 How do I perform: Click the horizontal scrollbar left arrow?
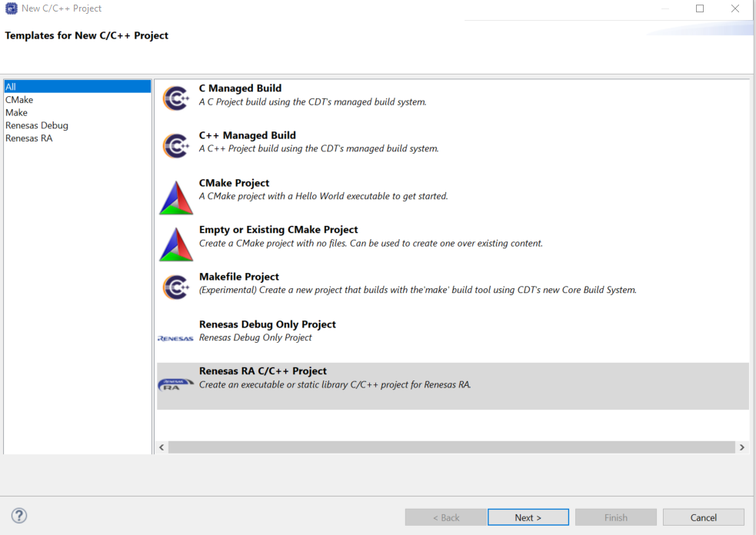pyautogui.click(x=162, y=447)
